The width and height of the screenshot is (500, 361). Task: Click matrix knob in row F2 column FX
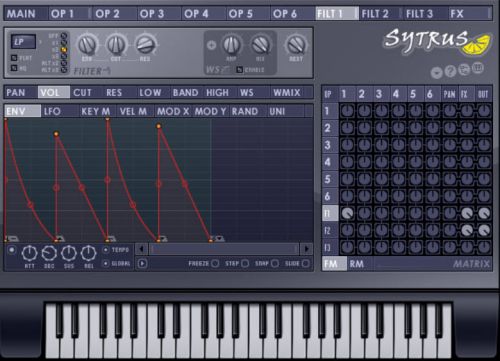467,230
